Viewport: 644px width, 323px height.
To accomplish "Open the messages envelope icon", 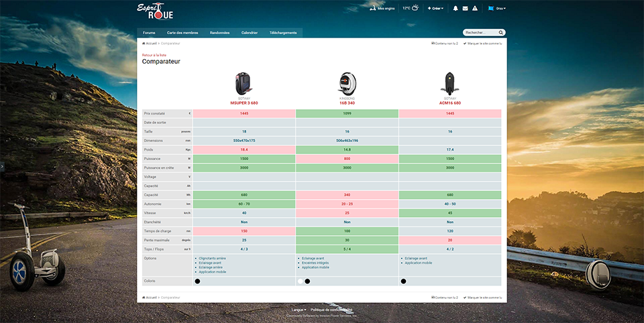I will pos(465,8).
